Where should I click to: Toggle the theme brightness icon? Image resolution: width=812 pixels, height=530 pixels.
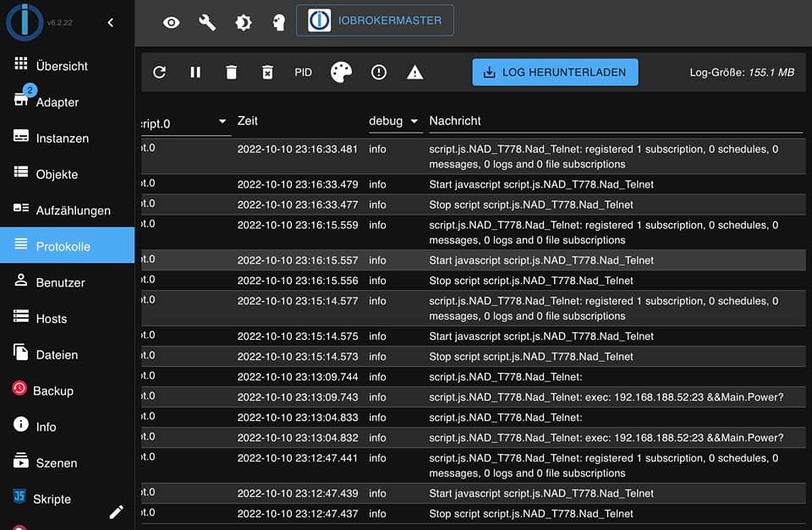click(x=244, y=23)
